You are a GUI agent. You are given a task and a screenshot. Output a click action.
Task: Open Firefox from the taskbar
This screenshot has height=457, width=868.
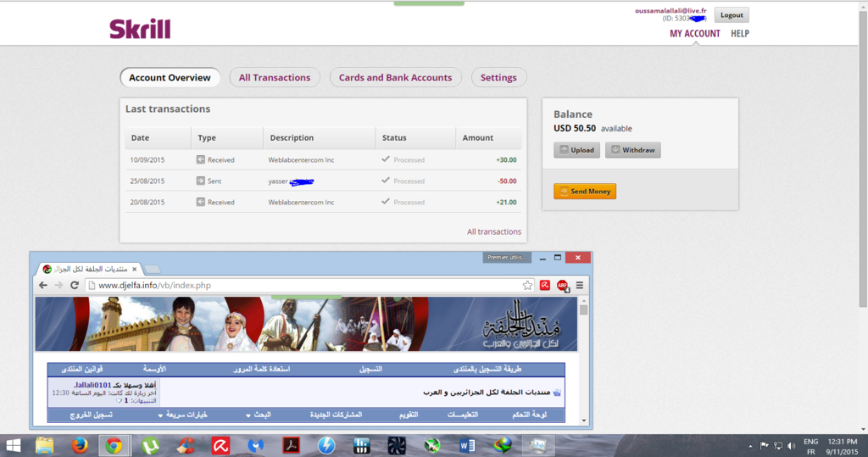coord(79,446)
